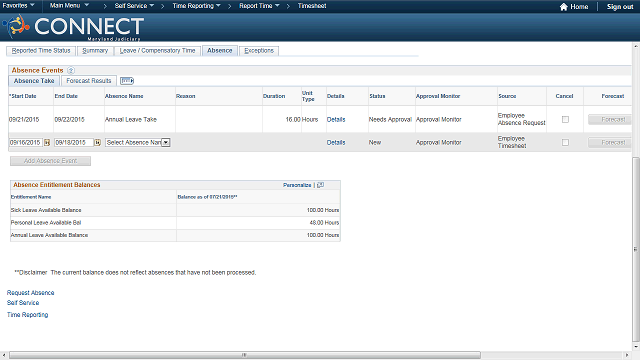This screenshot has height=360, width=640.
Task: Click Sick Leave Available Balance row
Action: coord(175,210)
